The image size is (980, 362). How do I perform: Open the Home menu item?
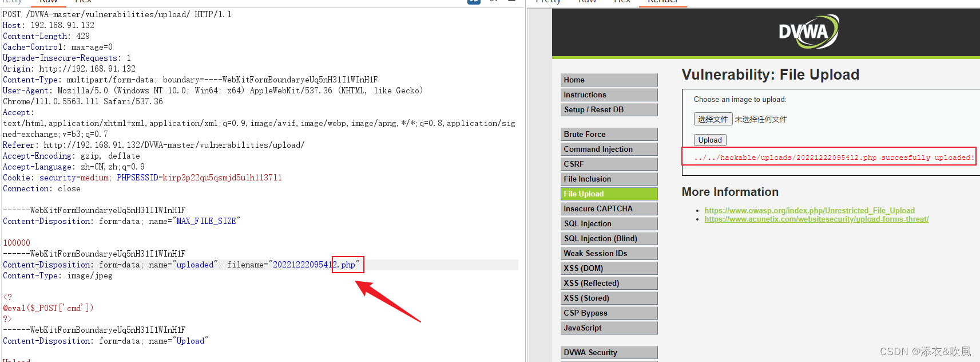(609, 80)
